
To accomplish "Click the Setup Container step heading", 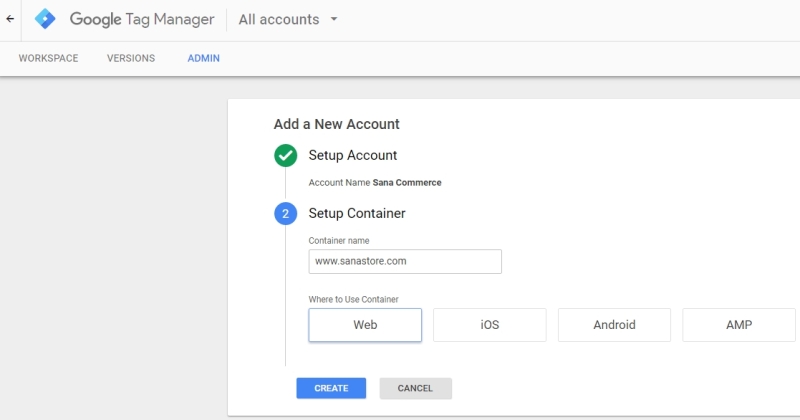I will 356,213.
